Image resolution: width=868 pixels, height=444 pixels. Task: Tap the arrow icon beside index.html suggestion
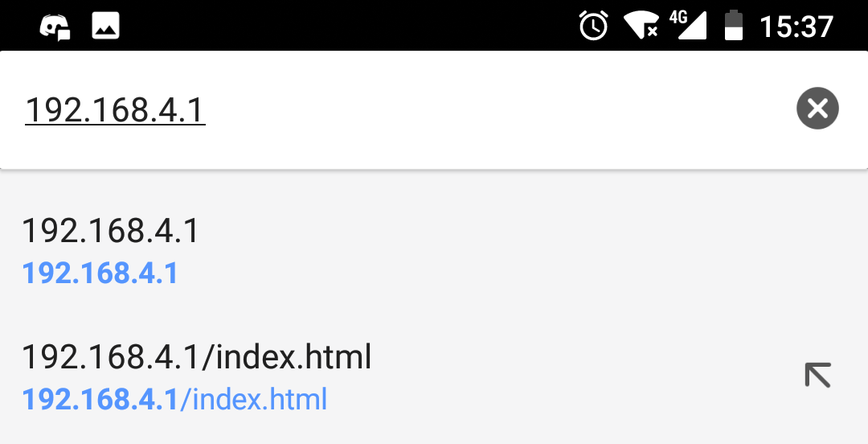tap(817, 376)
